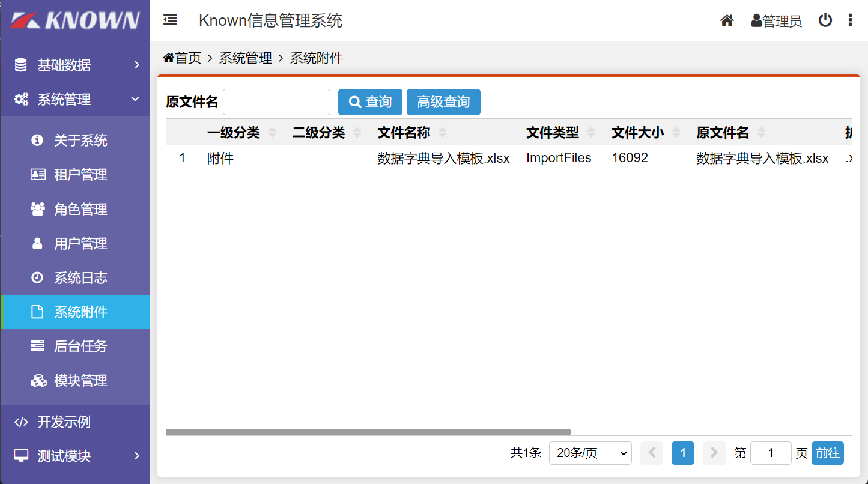The width and height of the screenshot is (868, 484).
Task: Click the 测试模块 monitor icon
Action: coord(21,456)
